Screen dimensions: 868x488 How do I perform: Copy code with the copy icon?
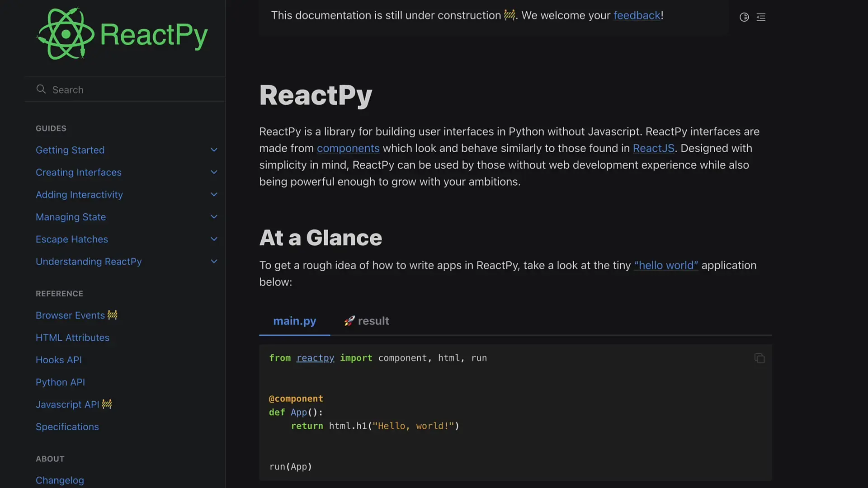point(759,358)
